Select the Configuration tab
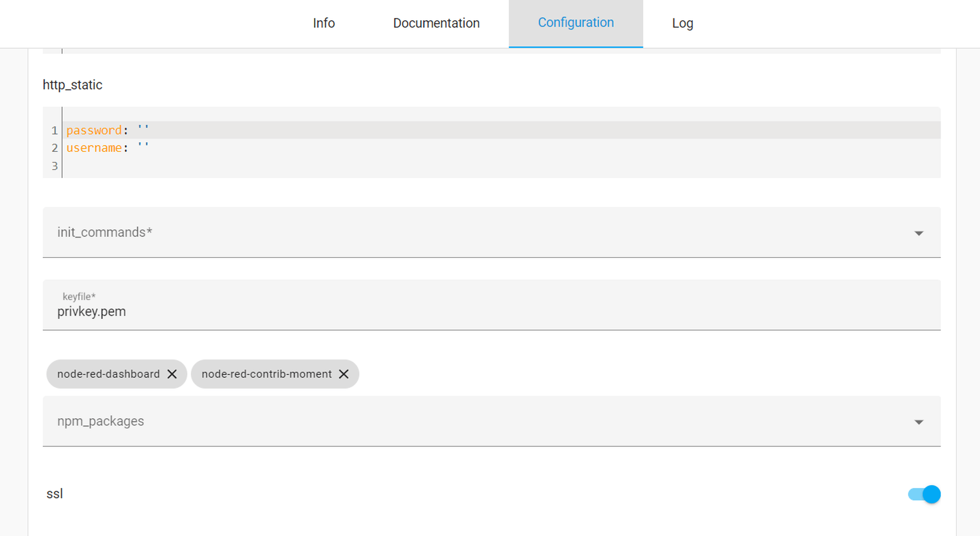Image resolution: width=980 pixels, height=536 pixels. [x=575, y=23]
